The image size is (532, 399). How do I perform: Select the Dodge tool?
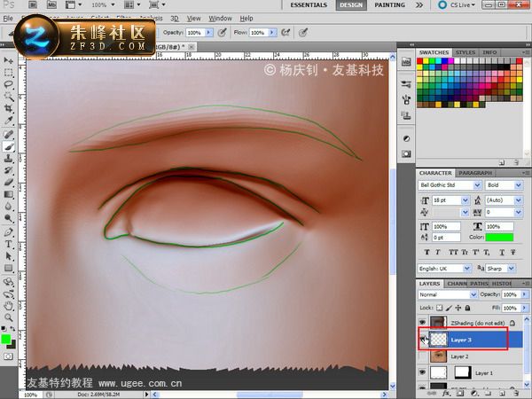coord(8,218)
